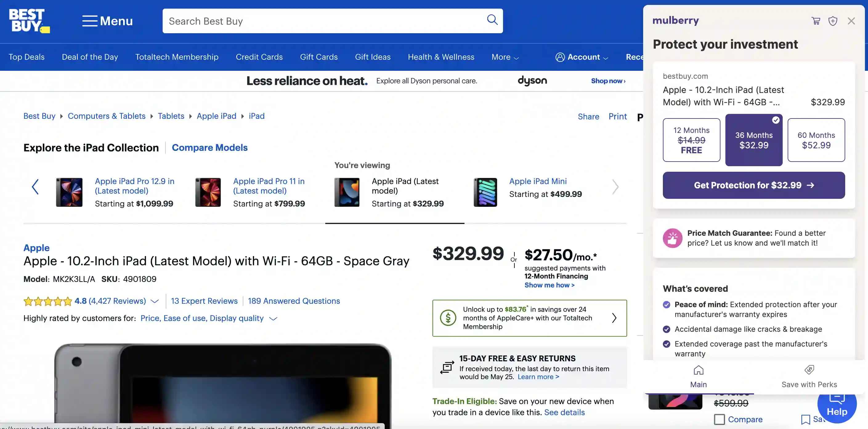Click the Mulberry shield icon
This screenshot has width=868, height=429.
tap(833, 21)
